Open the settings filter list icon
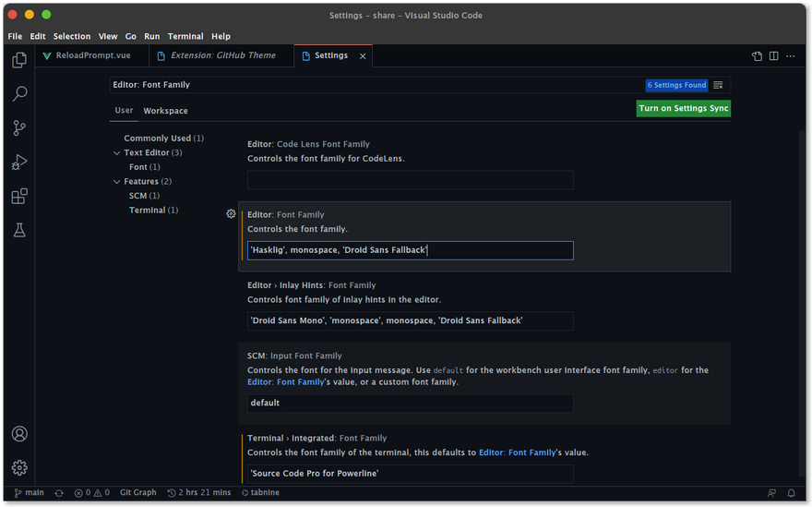Viewport: 812px width, 507px height. [718, 85]
